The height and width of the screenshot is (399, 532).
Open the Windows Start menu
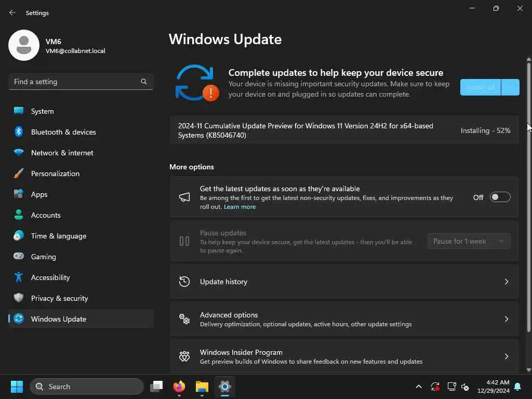point(17,387)
